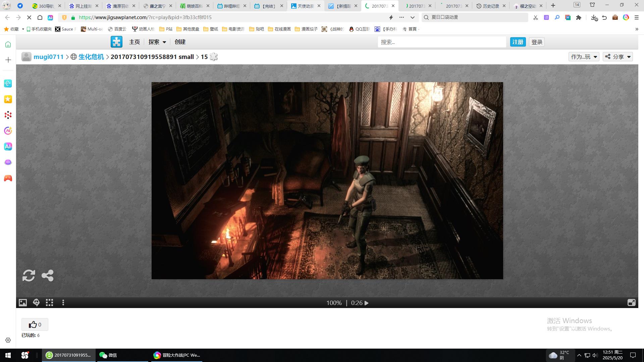Click the share icon on puzzle canvas
Screen dimensions: 644x362
click(x=47, y=276)
